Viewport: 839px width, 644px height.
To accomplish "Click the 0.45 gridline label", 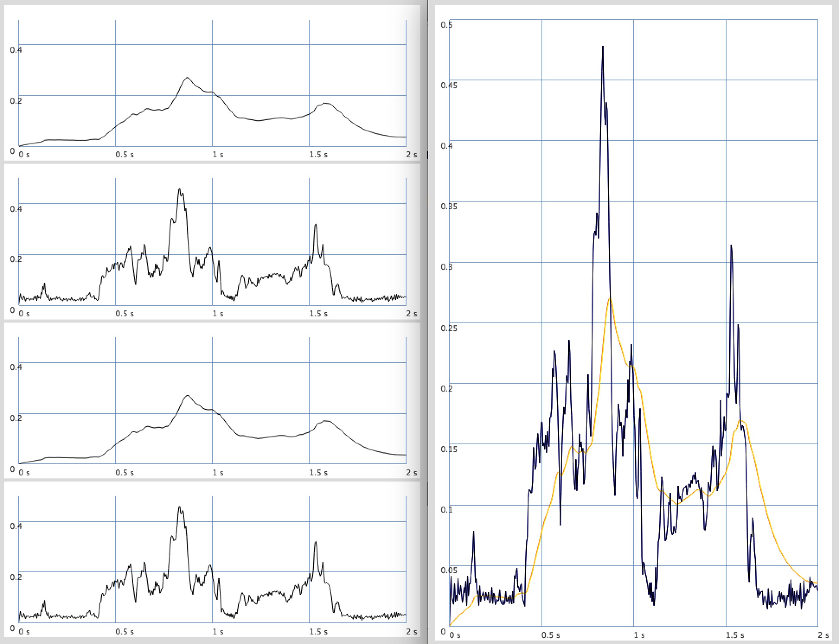I will point(448,86).
